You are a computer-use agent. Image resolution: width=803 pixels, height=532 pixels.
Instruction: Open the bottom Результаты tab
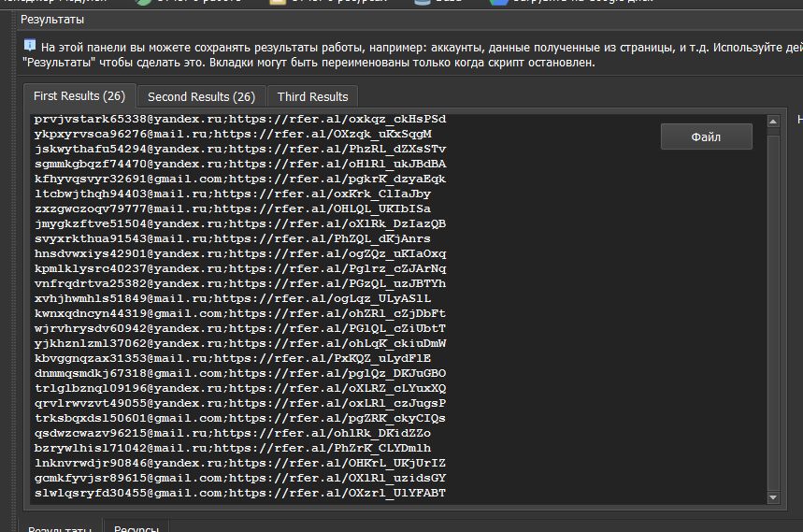pyautogui.click(x=60, y=527)
